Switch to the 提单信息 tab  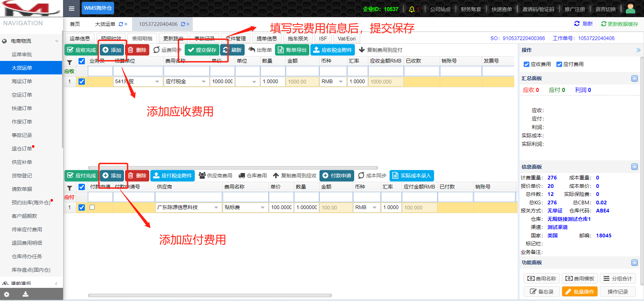click(267, 38)
